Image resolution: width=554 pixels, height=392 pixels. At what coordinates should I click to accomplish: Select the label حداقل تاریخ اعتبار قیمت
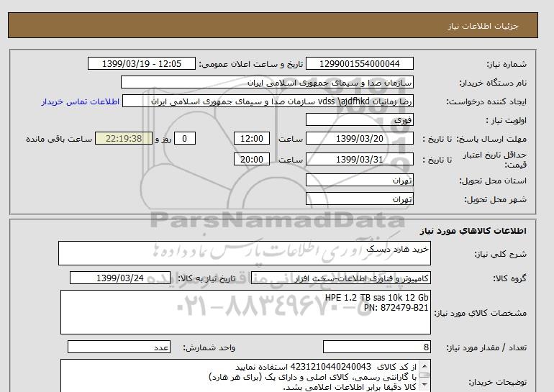(494, 160)
